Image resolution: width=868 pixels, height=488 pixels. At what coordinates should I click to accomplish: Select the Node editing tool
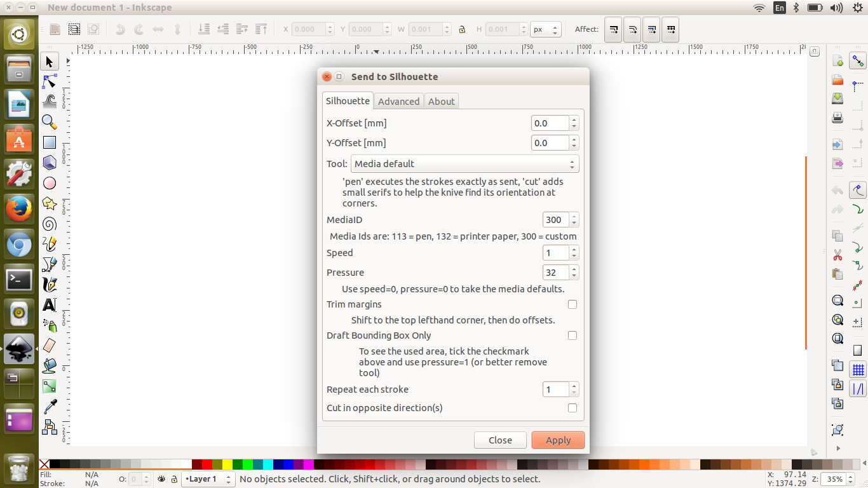click(49, 81)
